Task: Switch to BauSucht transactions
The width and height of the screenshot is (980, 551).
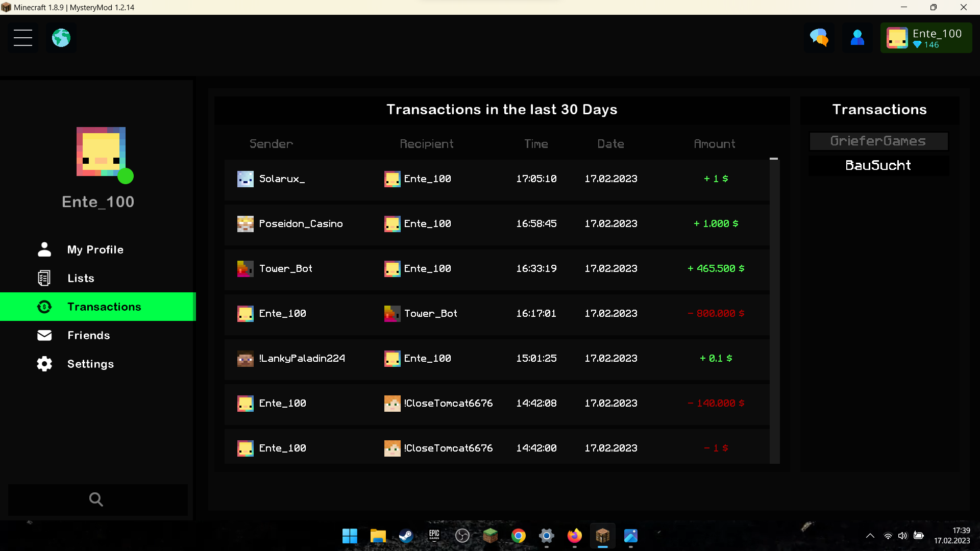Action: [878, 166]
